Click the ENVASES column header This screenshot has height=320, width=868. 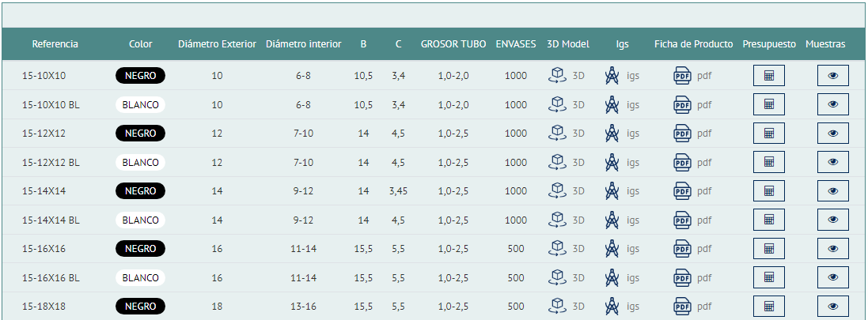pyautogui.click(x=515, y=44)
